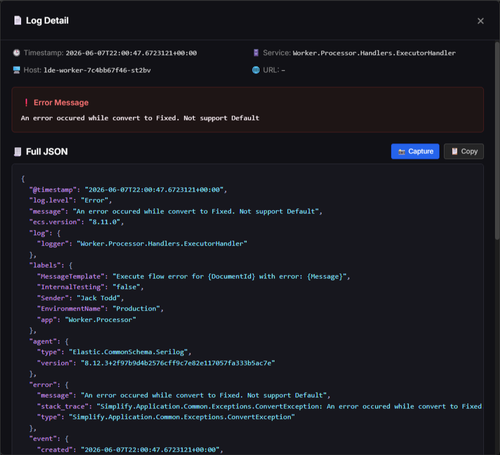The width and height of the screenshot is (500, 455).
Task: Copy the full JSON to clipboard
Action: [464, 151]
